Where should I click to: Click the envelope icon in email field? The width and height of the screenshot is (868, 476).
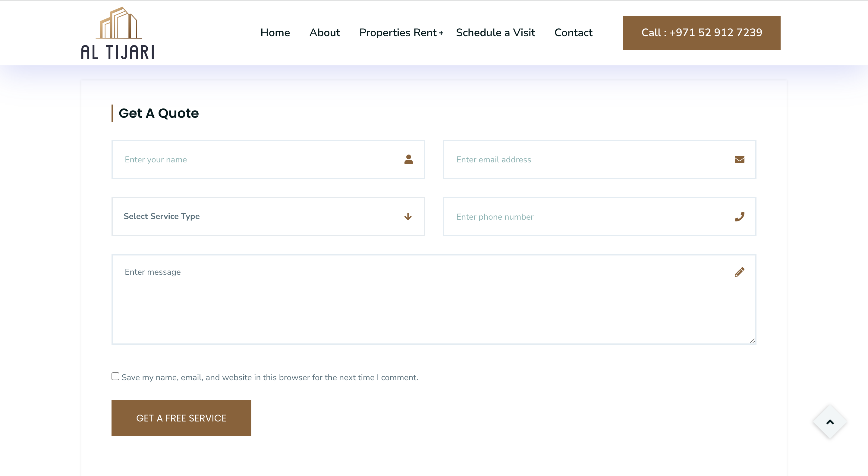click(739, 159)
